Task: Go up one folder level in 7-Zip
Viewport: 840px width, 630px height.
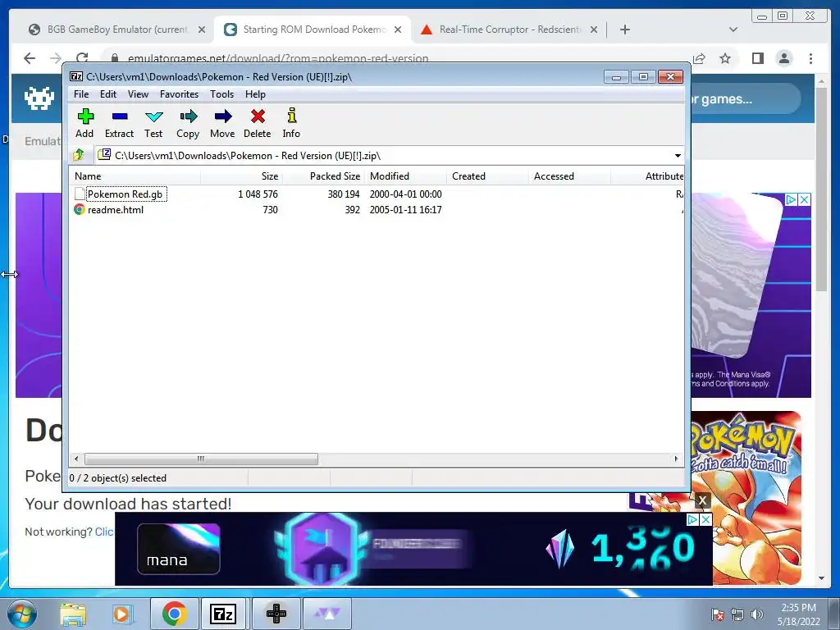Action: click(x=79, y=155)
